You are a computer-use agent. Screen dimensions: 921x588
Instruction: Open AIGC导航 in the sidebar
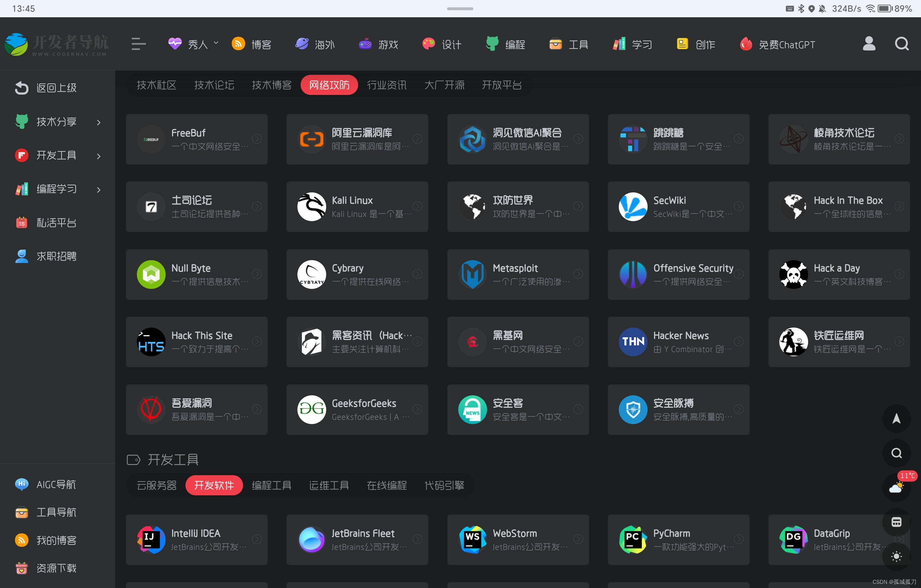click(x=46, y=484)
